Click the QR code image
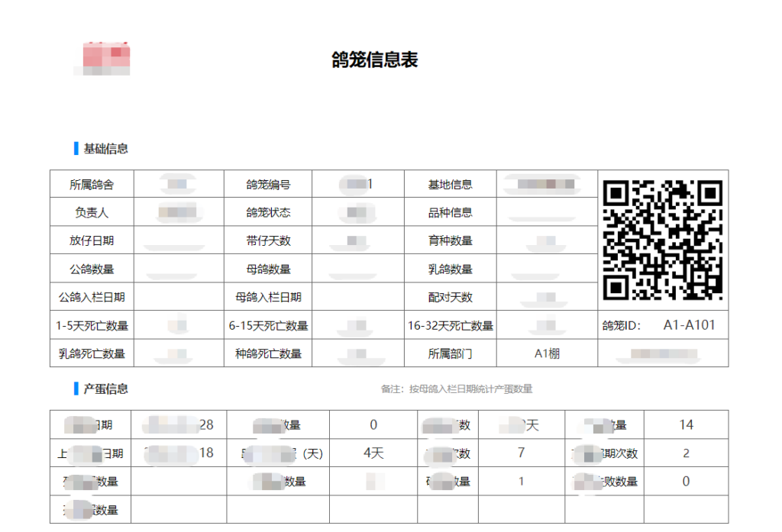Image resolution: width=782 pixels, height=532 pixels. (663, 240)
